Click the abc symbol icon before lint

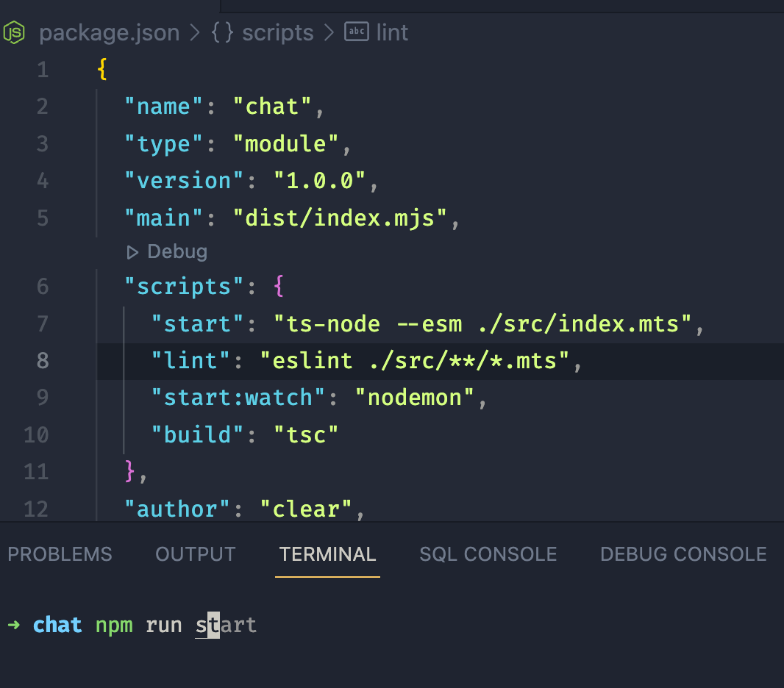pyautogui.click(x=356, y=32)
